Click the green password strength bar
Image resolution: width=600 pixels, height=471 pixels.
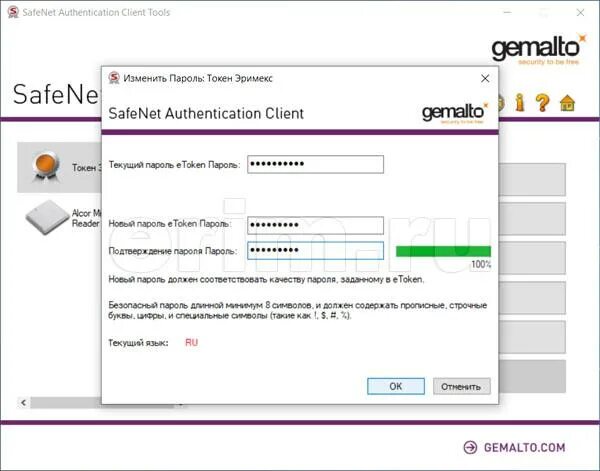coord(443,251)
